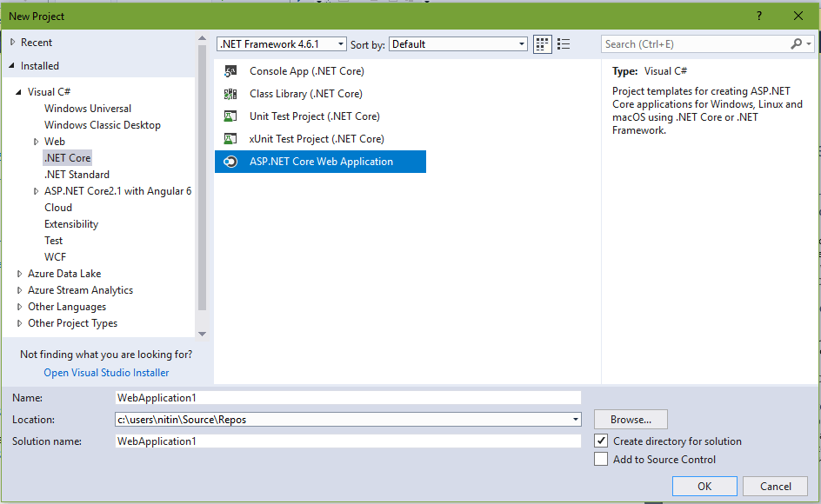Select Windows Classic Desktop category
The height and width of the screenshot is (504, 821).
103,125
